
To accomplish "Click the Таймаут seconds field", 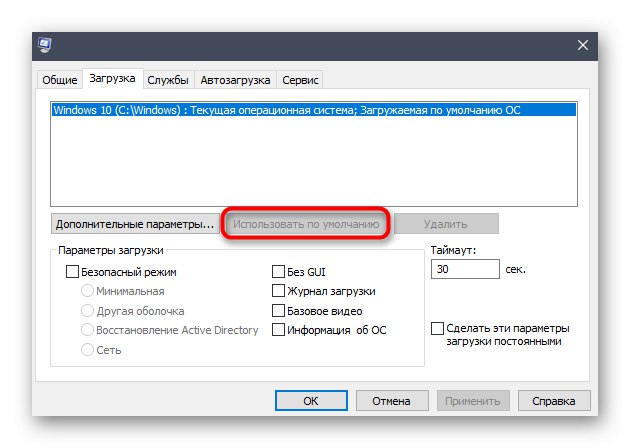I will [x=465, y=269].
